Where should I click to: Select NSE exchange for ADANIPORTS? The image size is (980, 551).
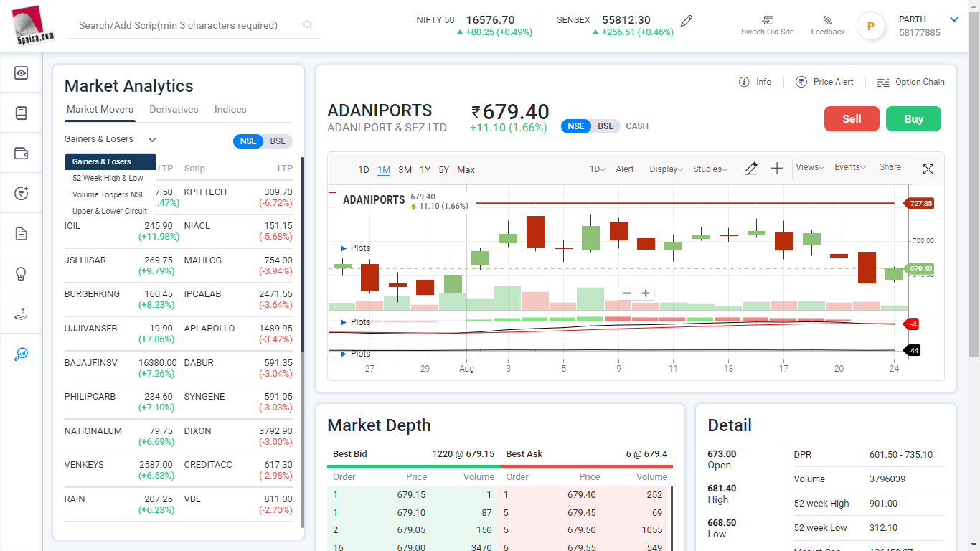coord(576,126)
